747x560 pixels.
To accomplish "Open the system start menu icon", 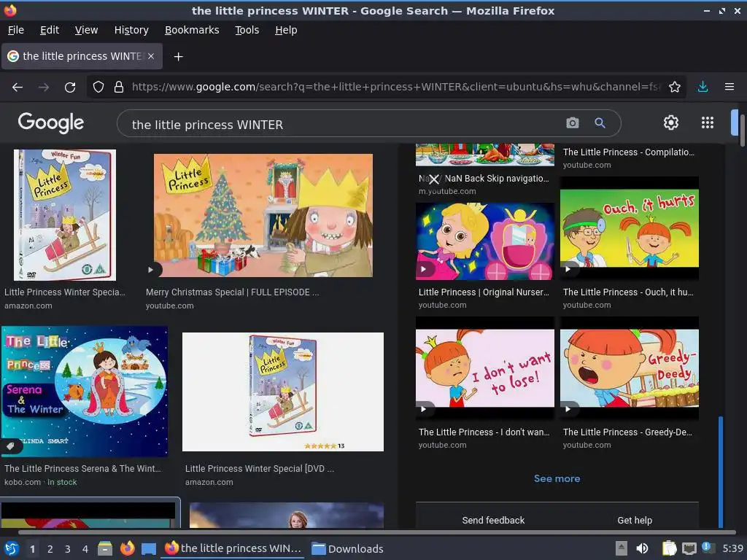I will click(x=12, y=548).
